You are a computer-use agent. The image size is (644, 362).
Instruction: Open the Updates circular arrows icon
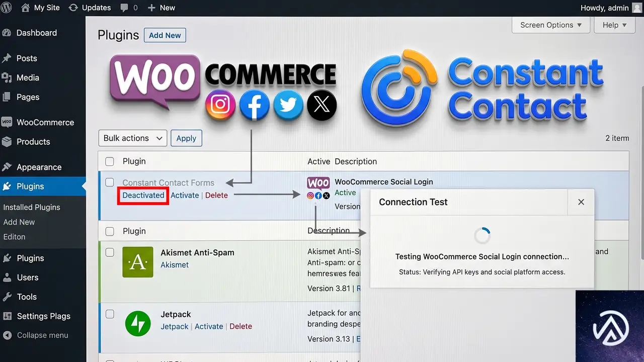[x=73, y=8]
